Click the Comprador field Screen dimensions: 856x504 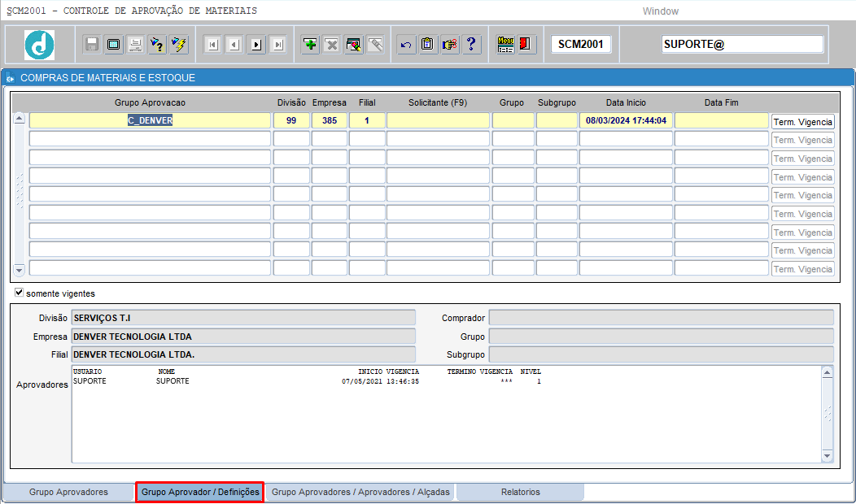click(661, 318)
